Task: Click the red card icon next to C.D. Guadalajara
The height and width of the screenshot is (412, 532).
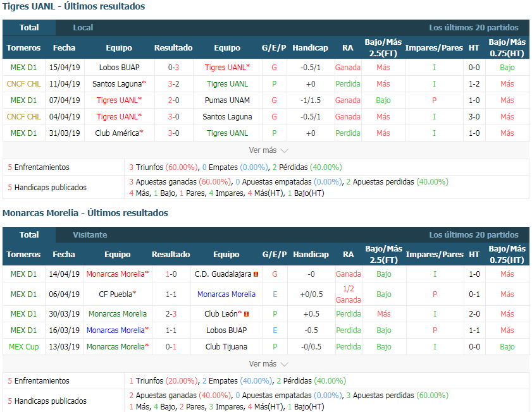Action: tap(256, 274)
